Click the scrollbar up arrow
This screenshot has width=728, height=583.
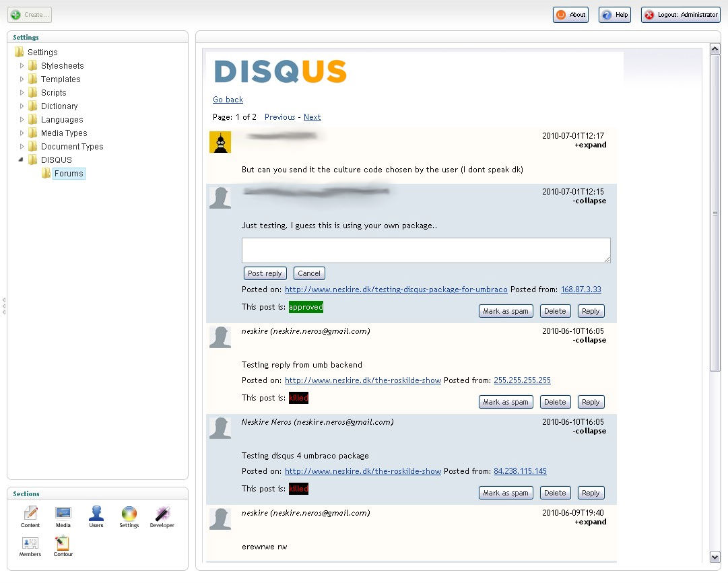715,48
